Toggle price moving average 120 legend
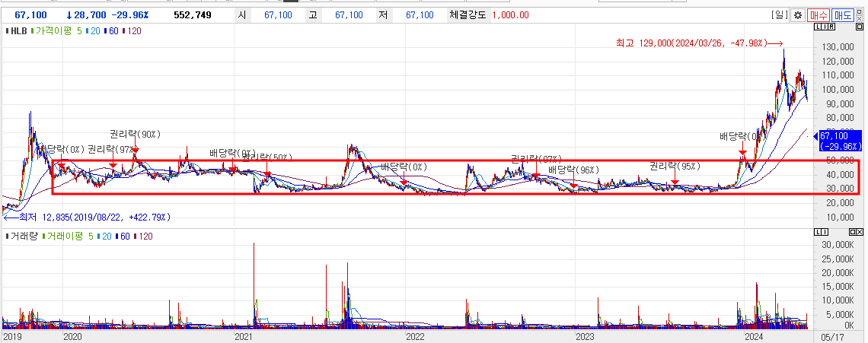The width and height of the screenshot is (868, 343). tap(133, 31)
